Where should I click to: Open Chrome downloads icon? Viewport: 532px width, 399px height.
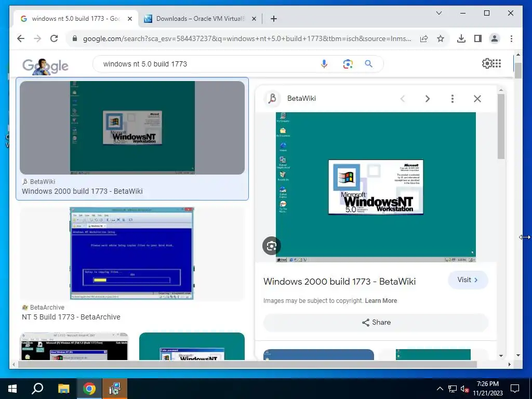pos(461,38)
